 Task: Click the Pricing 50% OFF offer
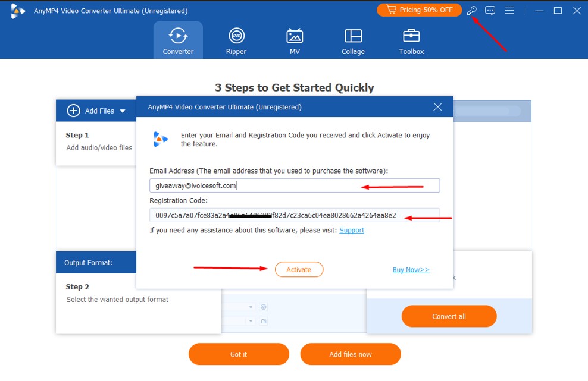tap(419, 10)
